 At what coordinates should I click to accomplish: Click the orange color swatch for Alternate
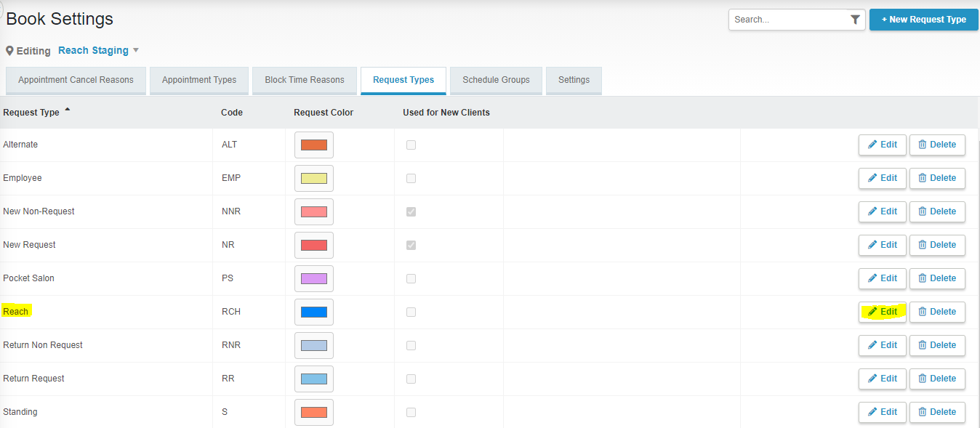pyautogui.click(x=314, y=145)
